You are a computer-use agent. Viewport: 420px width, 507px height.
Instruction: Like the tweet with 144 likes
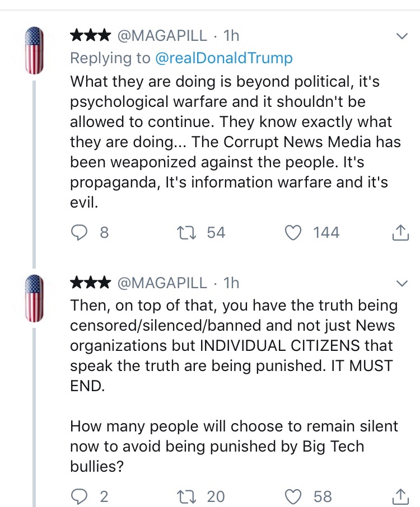tap(294, 232)
